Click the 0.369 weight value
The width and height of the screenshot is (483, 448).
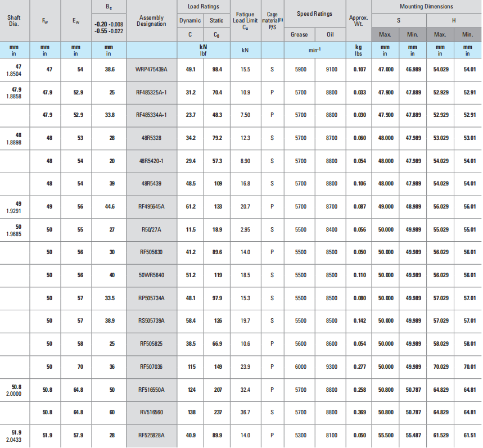coord(358,412)
